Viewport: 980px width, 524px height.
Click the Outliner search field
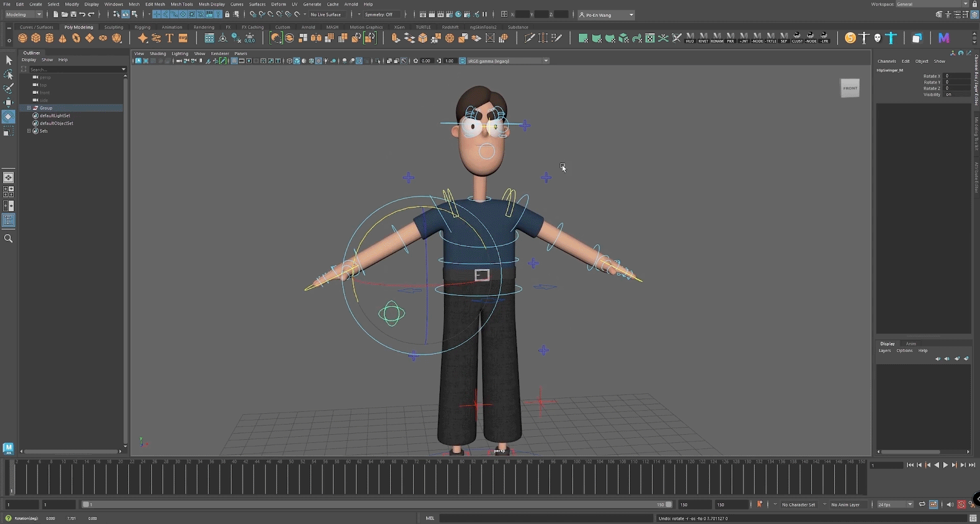click(x=74, y=69)
